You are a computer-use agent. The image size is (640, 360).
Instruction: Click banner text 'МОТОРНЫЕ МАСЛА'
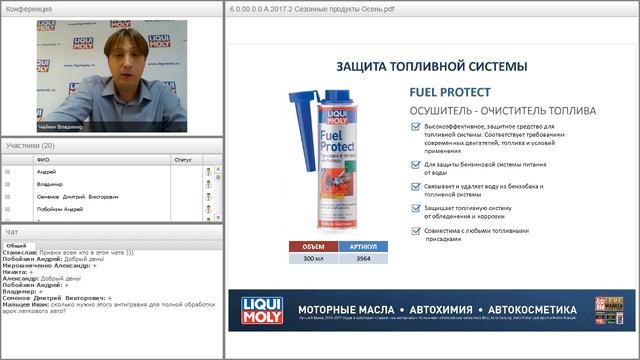346,310
